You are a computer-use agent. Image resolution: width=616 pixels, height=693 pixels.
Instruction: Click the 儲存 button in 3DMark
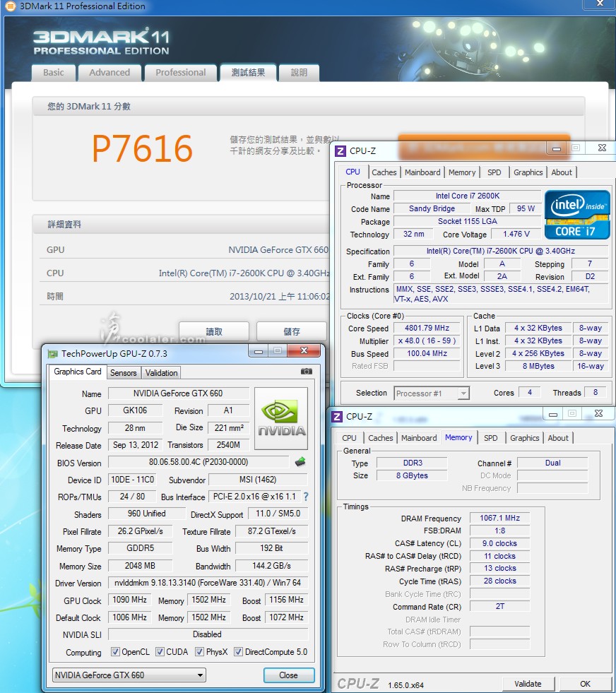[292, 331]
